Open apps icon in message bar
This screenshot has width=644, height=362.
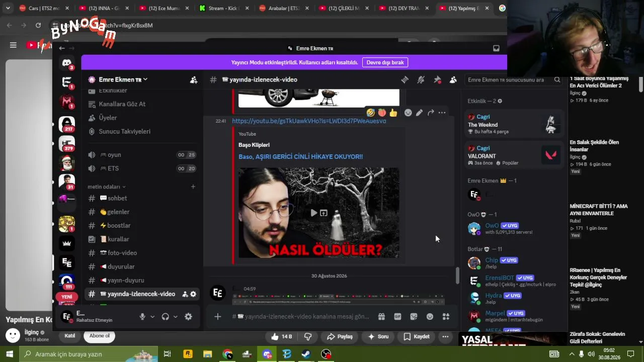point(446,317)
